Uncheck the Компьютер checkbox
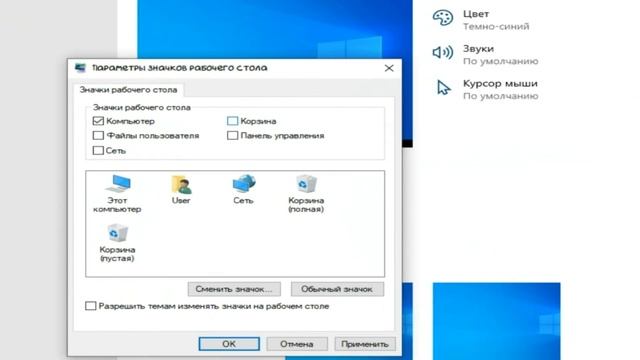Viewport: 640px width, 360px height. [98, 121]
